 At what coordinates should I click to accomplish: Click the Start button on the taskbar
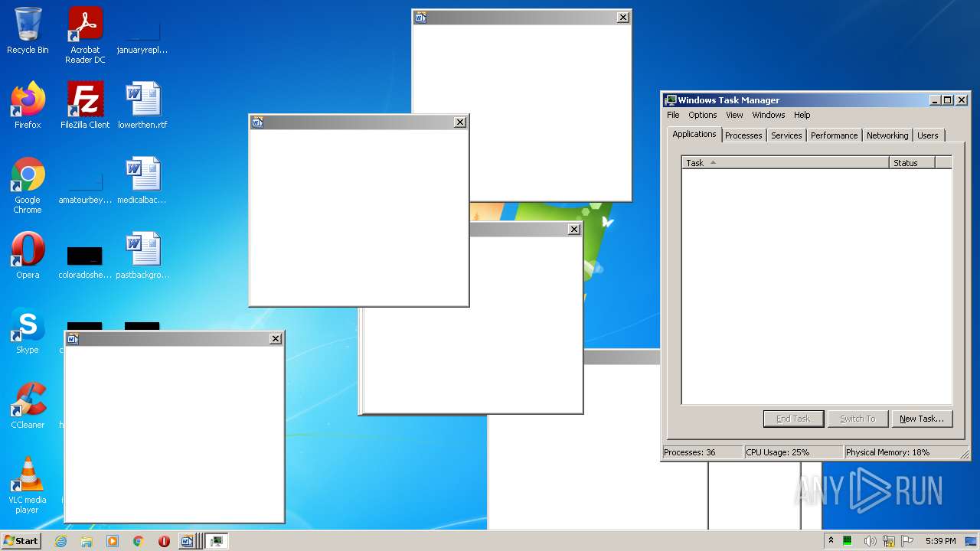(x=21, y=541)
